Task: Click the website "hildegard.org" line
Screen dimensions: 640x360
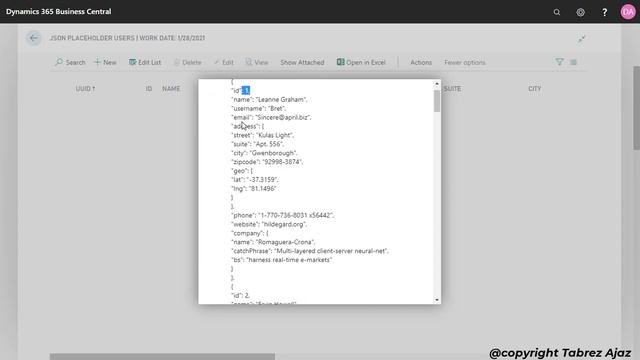Action: 269,224
